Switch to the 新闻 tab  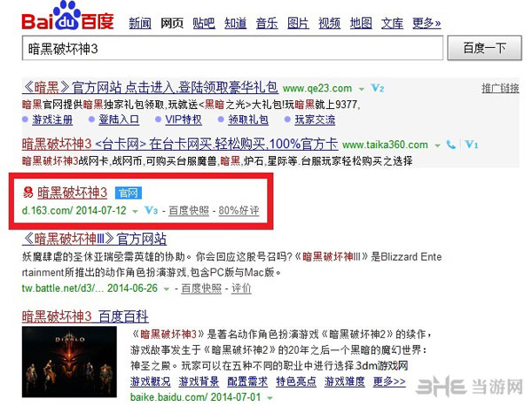point(140,23)
